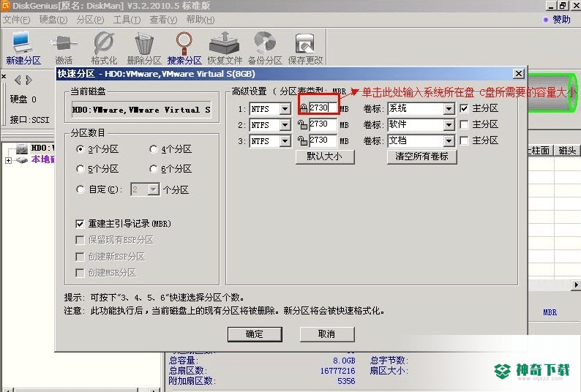Select the 3个分区 radio option
581x392 pixels.
(80, 149)
